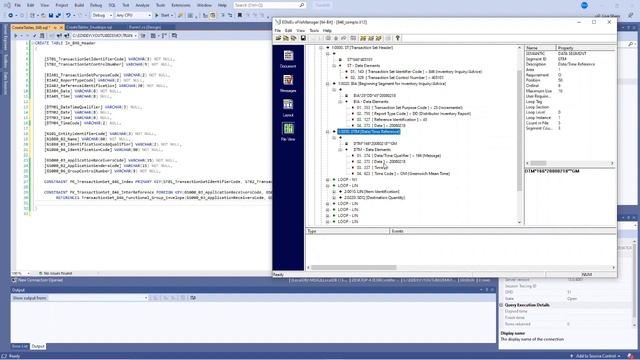Click the Visual Studio search magnifier icon
The image size is (640, 360).
[302, 5]
